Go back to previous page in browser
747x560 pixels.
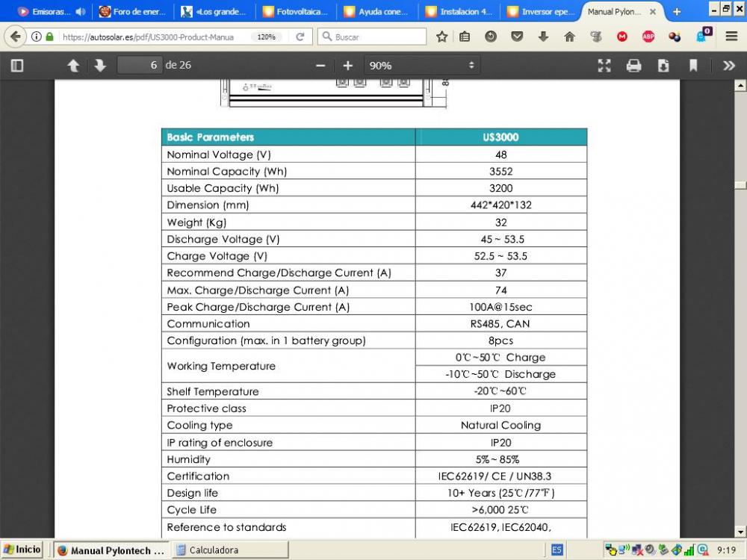(x=15, y=37)
